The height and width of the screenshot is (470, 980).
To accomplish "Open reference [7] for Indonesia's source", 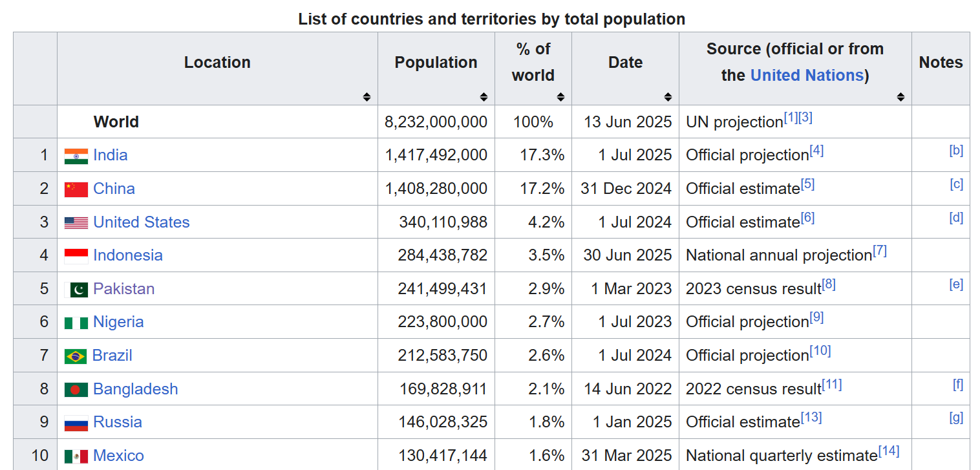I will [879, 251].
